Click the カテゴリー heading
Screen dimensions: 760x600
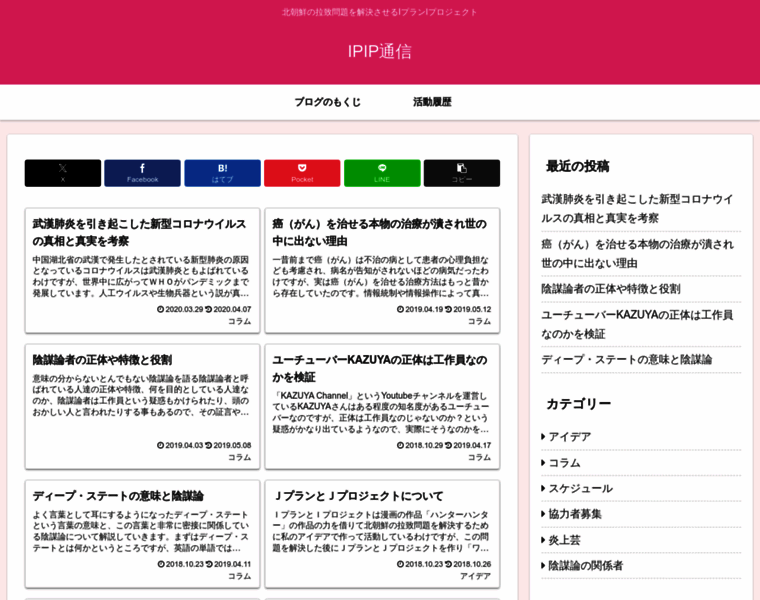pyautogui.click(x=579, y=404)
